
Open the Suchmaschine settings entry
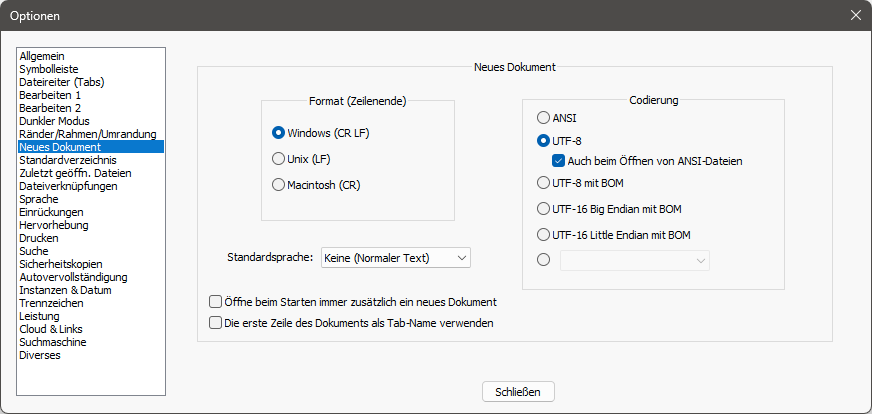click(52, 342)
